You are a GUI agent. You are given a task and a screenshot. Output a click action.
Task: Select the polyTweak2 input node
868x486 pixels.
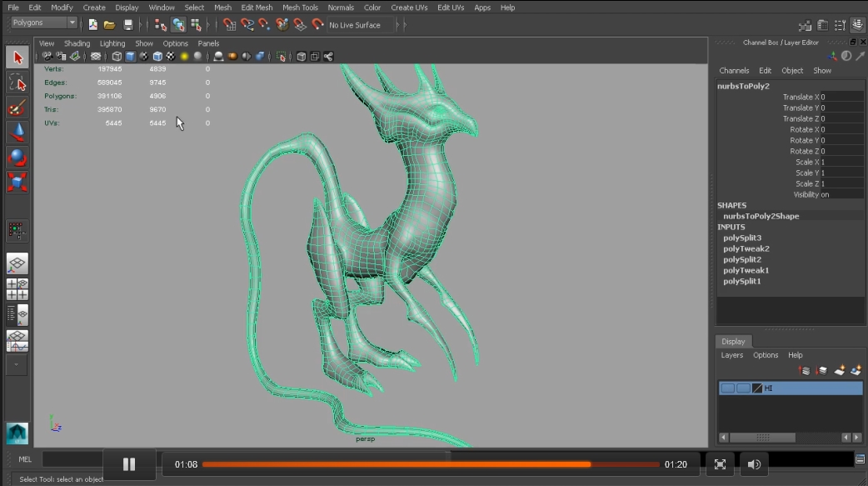click(x=746, y=248)
